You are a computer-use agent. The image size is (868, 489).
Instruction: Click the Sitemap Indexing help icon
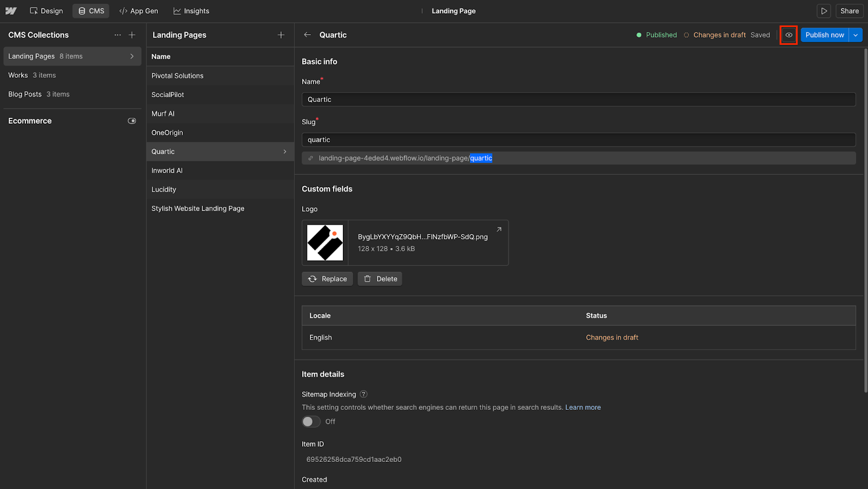click(x=364, y=395)
